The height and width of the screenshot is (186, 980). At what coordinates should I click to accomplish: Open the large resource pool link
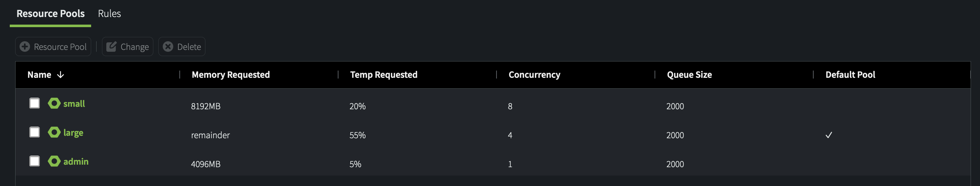point(73,133)
